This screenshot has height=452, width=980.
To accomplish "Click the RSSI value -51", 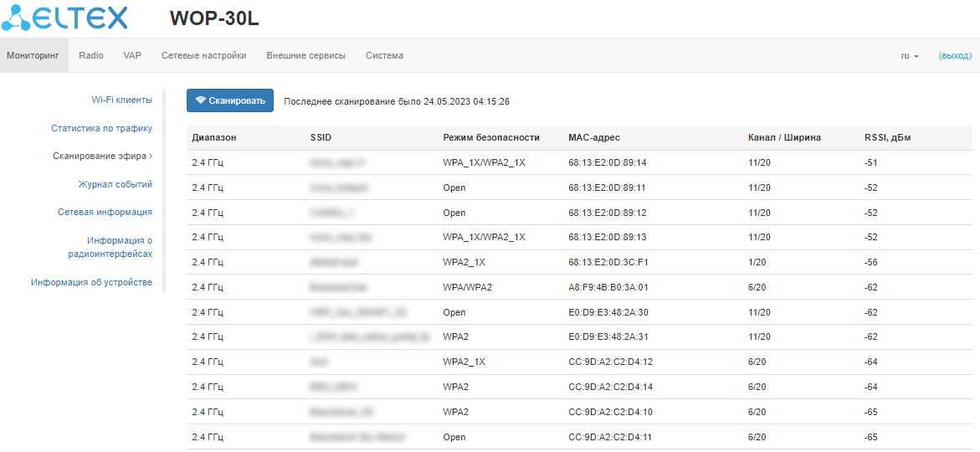I will point(870,162).
